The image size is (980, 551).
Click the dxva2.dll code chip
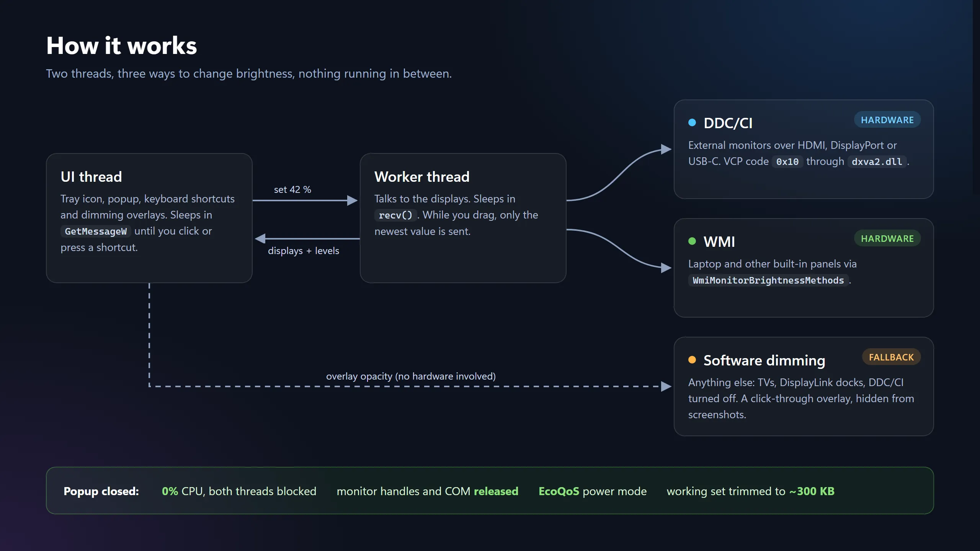877,162
